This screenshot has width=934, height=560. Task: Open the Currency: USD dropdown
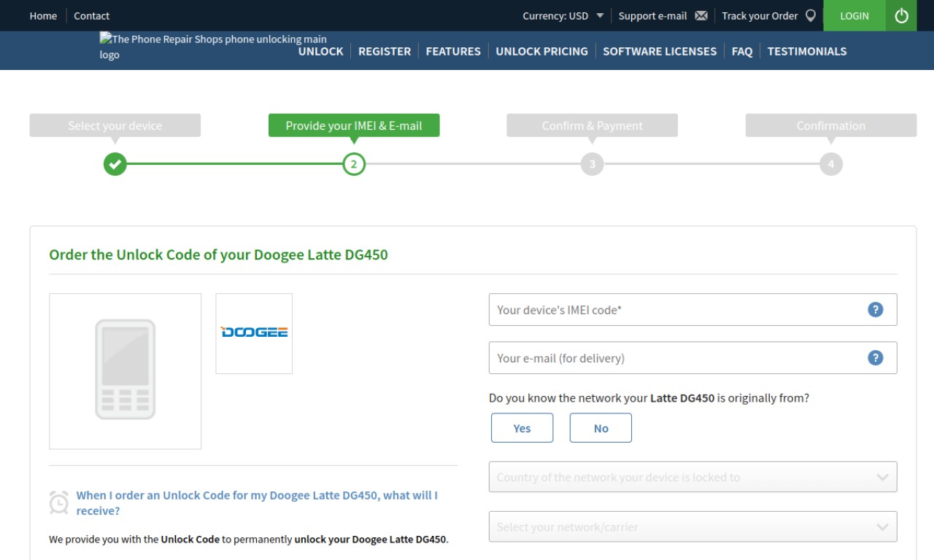click(x=563, y=15)
